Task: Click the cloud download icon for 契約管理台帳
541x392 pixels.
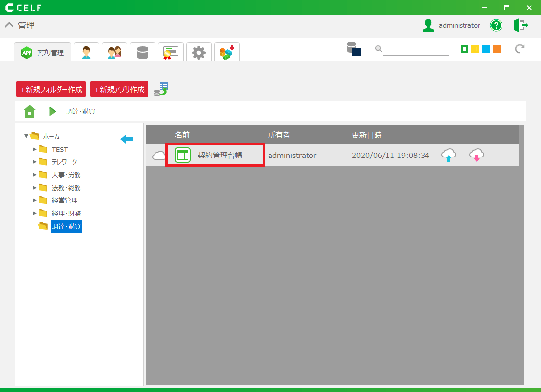Action: point(476,155)
